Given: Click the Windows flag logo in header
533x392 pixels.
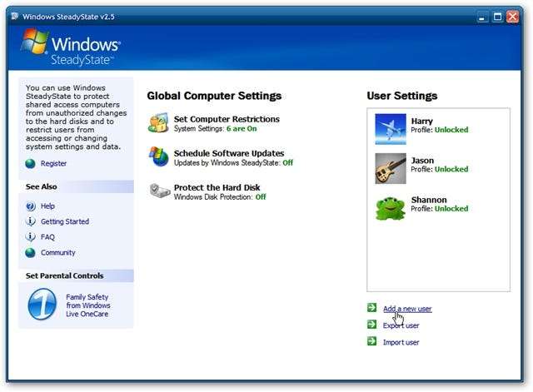Looking at the screenshot, I should [x=34, y=42].
